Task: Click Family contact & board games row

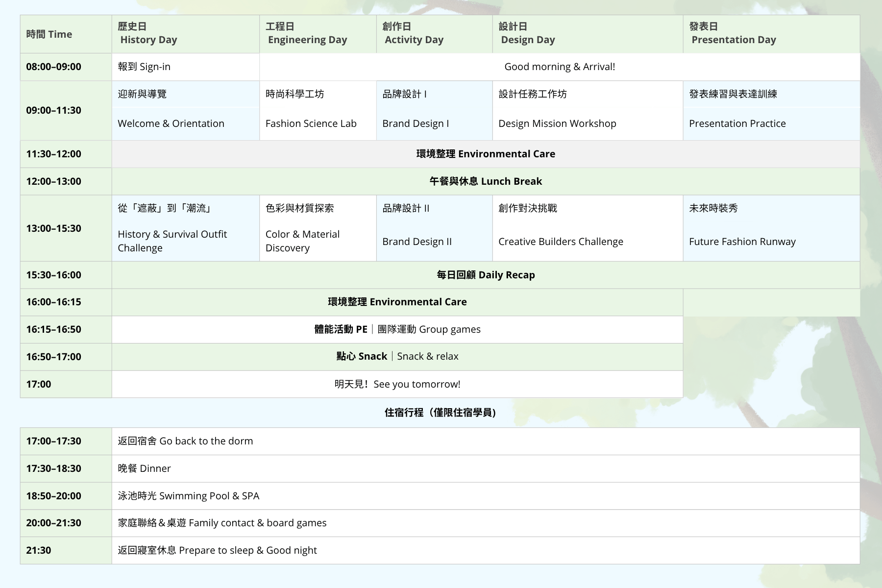Action: pos(485,523)
